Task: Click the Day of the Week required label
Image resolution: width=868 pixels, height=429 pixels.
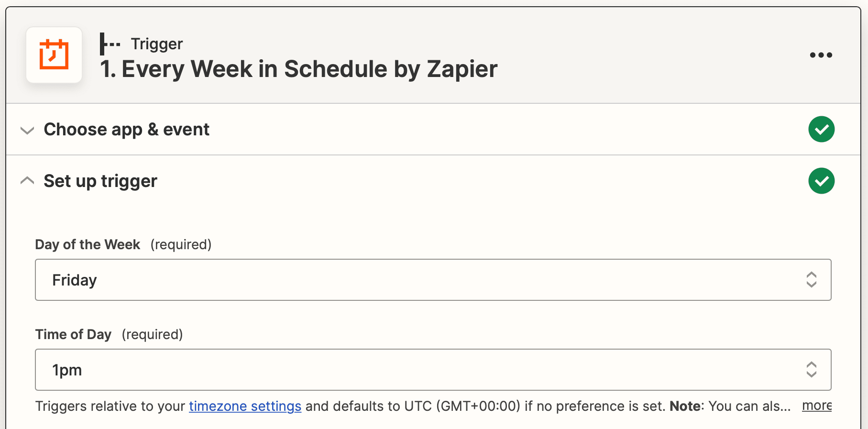Action: (88, 244)
